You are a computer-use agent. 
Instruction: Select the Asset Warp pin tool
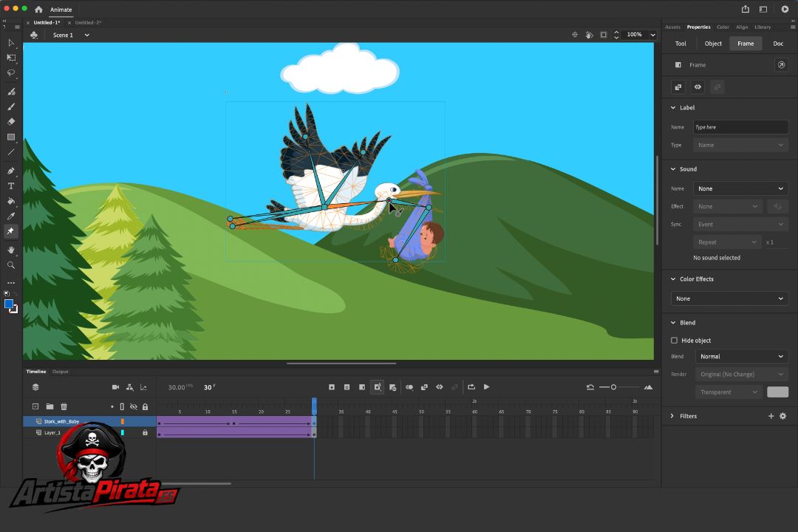click(10, 231)
